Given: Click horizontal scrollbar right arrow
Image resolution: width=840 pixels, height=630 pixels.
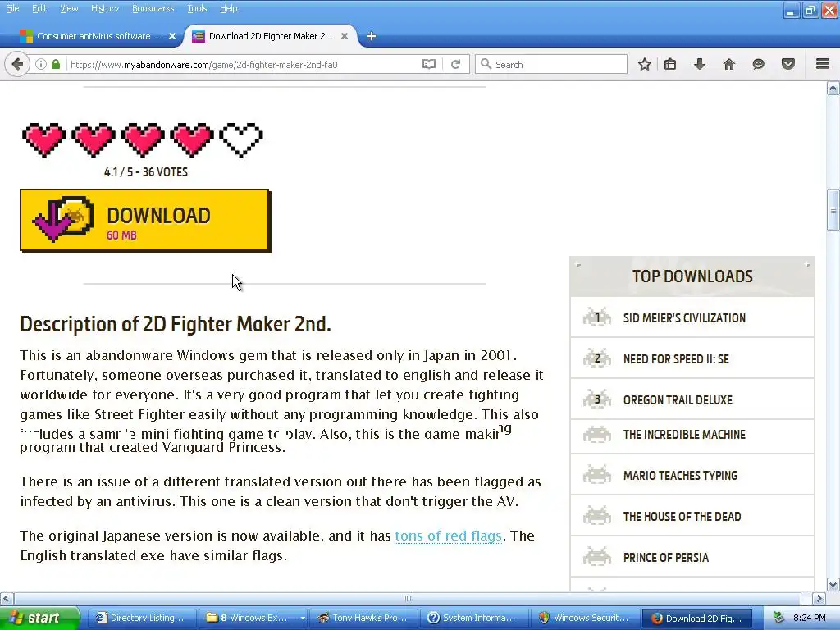Looking at the screenshot, I should click(819, 598).
